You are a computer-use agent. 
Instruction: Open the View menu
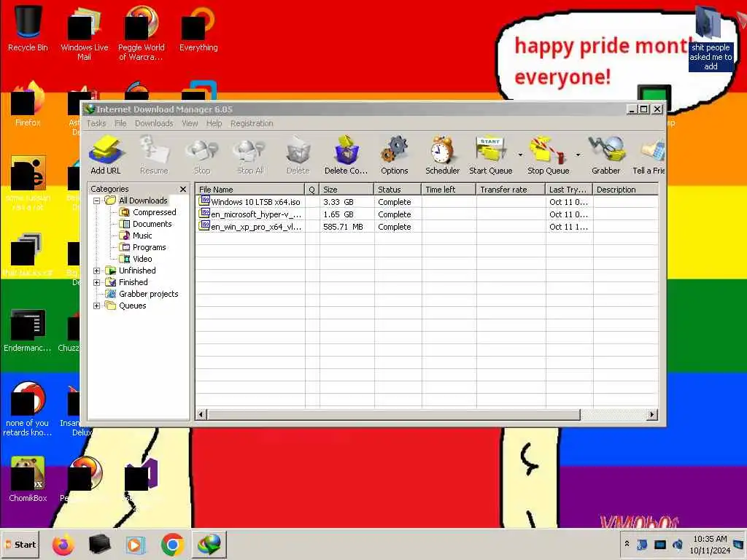(x=190, y=123)
